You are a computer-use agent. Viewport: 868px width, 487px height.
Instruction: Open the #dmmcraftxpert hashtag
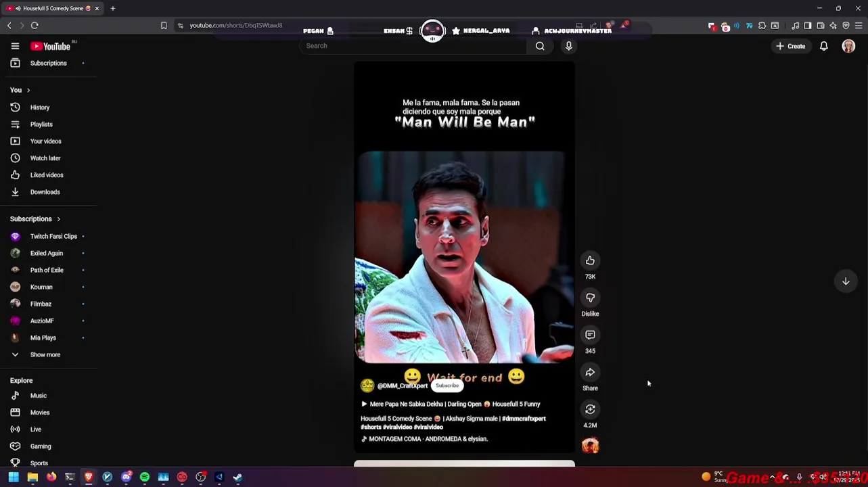tap(524, 419)
